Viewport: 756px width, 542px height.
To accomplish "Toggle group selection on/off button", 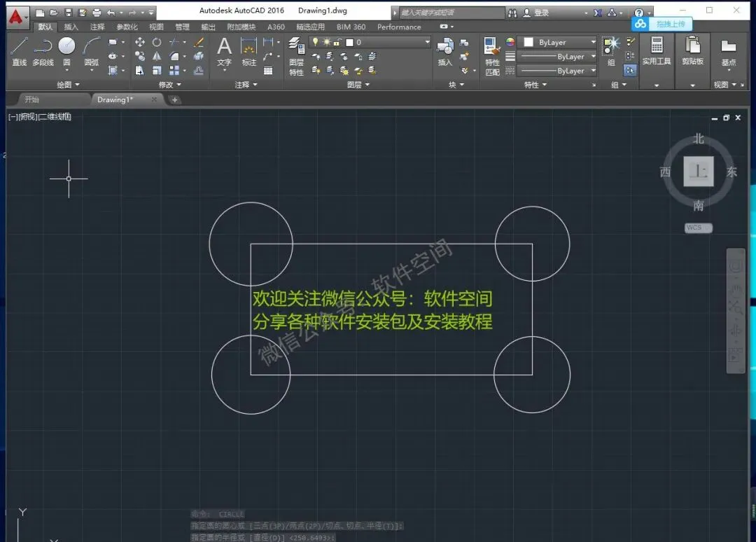I will [630, 71].
